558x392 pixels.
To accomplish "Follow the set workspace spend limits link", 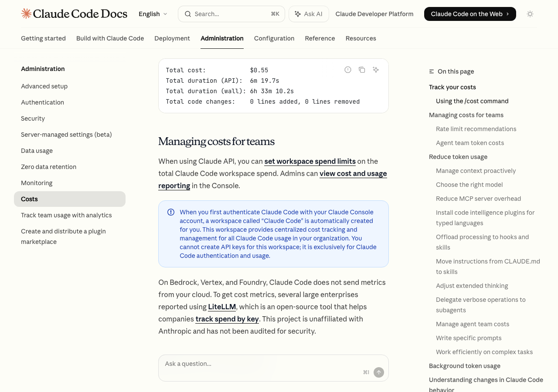I will [310, 161].
